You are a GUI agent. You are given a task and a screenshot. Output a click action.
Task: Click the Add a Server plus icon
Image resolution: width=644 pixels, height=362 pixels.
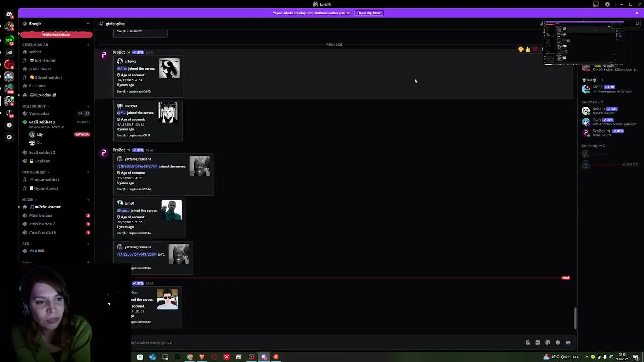(9, 125)
